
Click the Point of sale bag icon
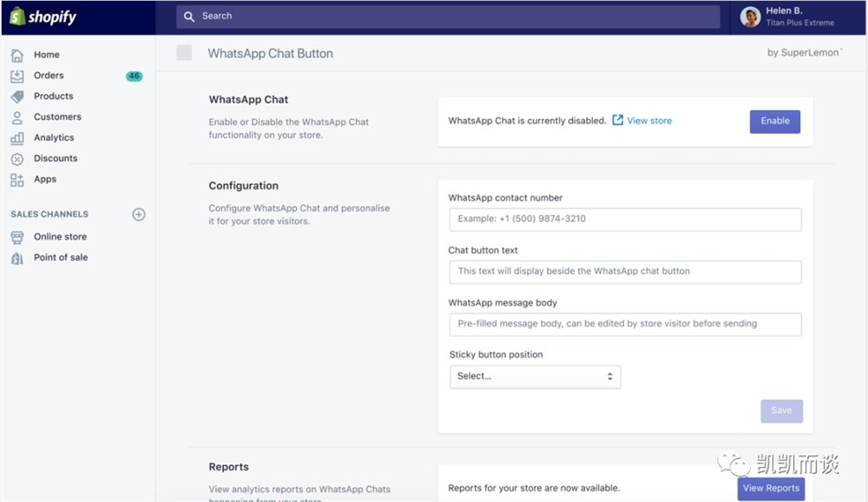pyautogui.click(x=17, y=258)
